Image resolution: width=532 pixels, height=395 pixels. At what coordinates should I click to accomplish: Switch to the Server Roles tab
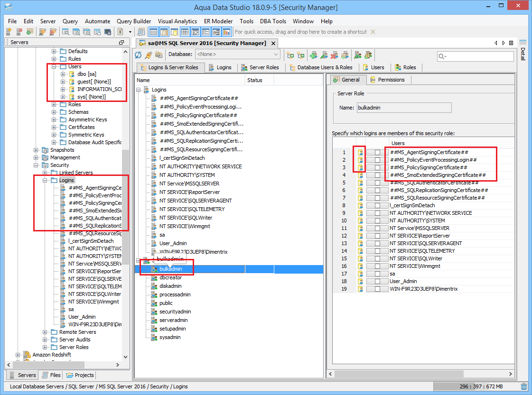pyautogui.click(x=260, y=67)
